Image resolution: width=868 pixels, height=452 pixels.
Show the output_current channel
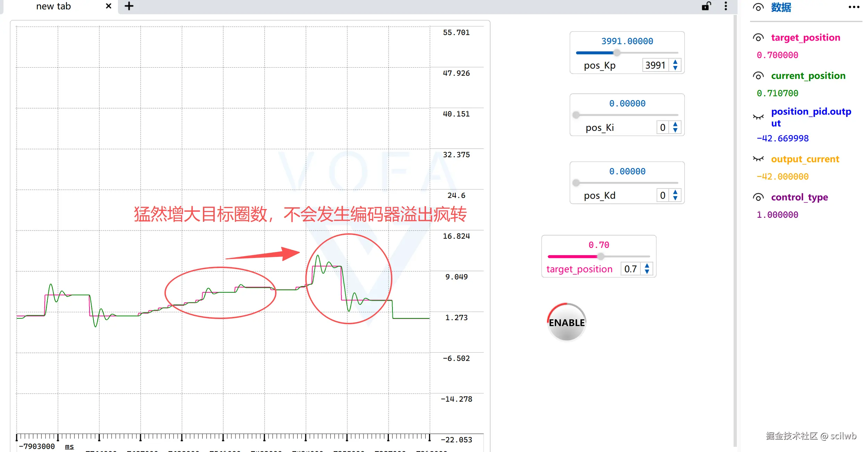click(758, 159)
